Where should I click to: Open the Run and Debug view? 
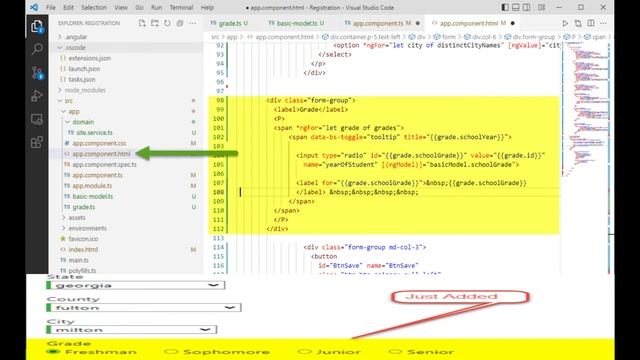click(x=37, y=96)
